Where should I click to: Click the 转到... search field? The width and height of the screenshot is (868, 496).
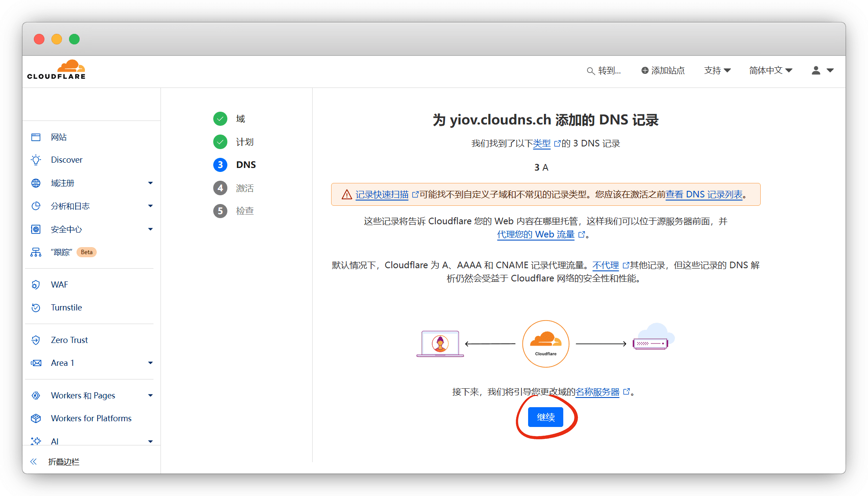(604, 70)
